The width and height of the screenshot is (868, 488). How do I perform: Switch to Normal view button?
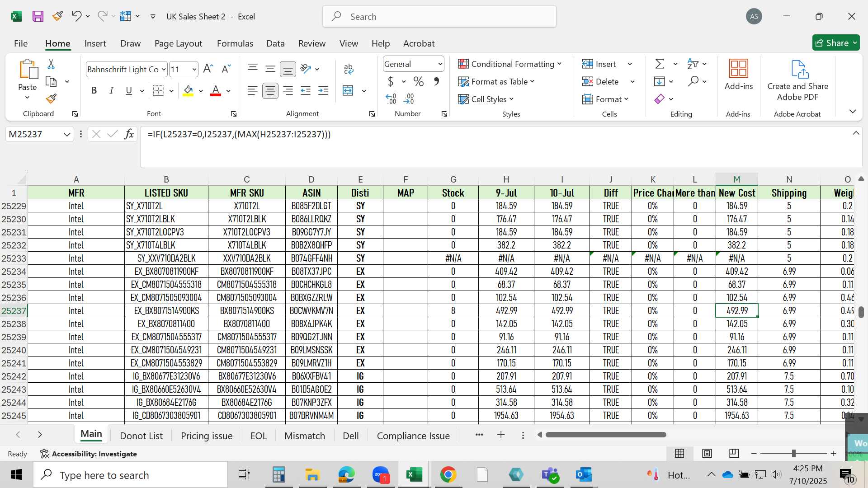(x=679, y=453)
